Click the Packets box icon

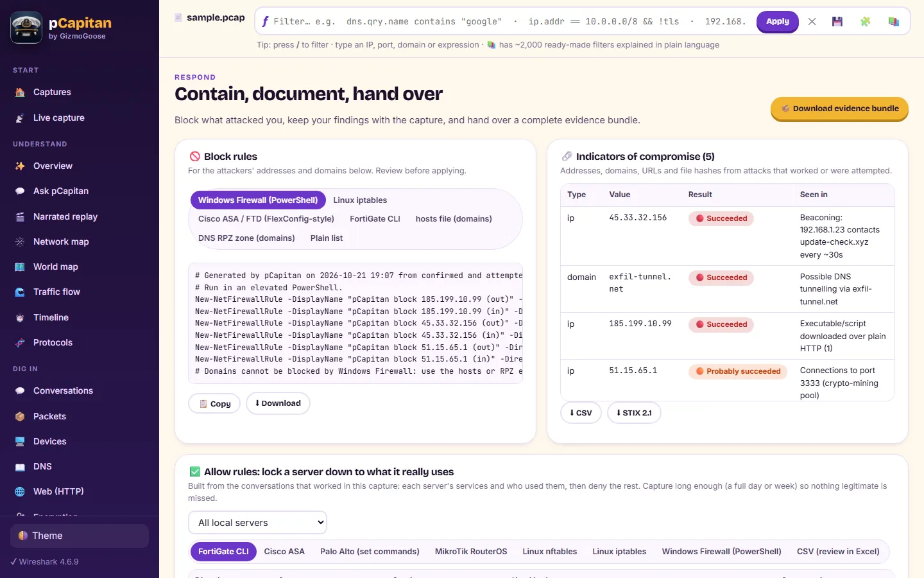(x=20, y=417)
